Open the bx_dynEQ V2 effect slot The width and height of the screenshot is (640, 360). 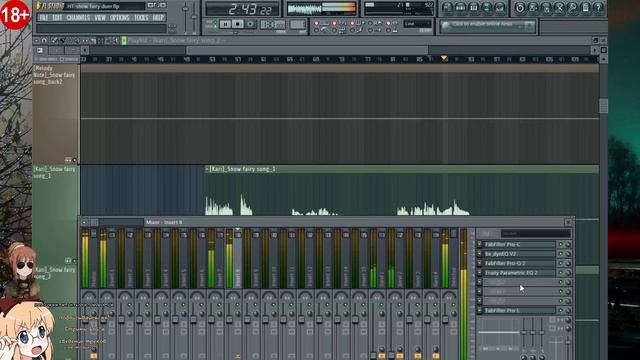coord(520,253)
